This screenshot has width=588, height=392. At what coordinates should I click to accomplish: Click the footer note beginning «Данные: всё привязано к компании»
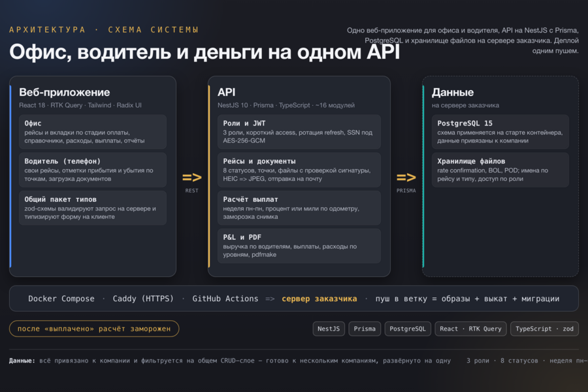pos(230,361)
